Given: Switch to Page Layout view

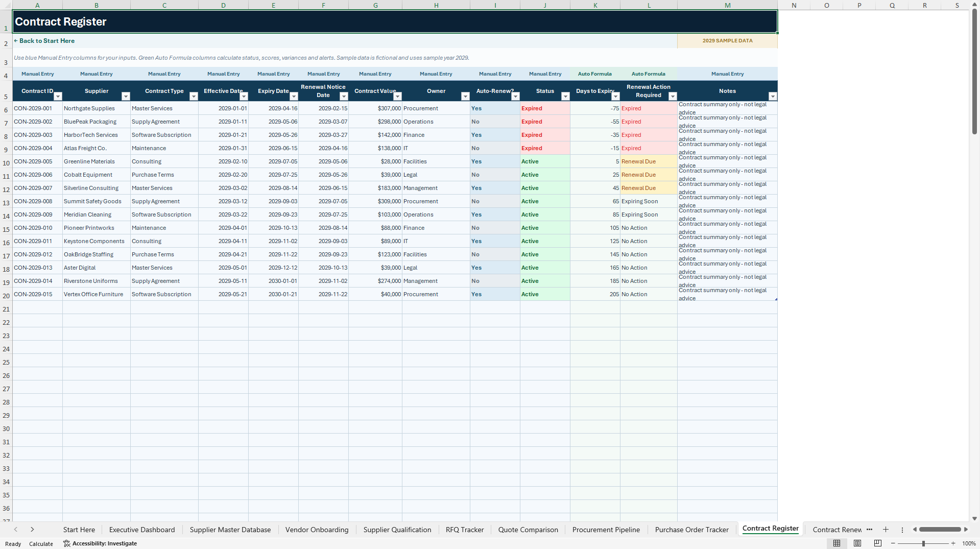Looking at the screenshot, I should 857,543.
